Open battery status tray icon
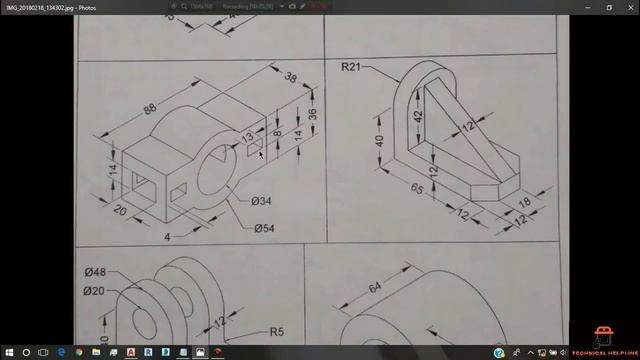640x360 pixels. (x=553, y=352)
